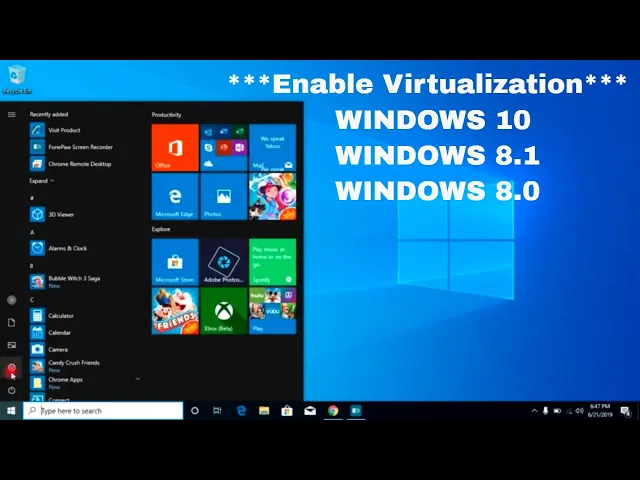Click the Power button in Start
The height and width of the screenshot is (480, 640).
(11, 391)
